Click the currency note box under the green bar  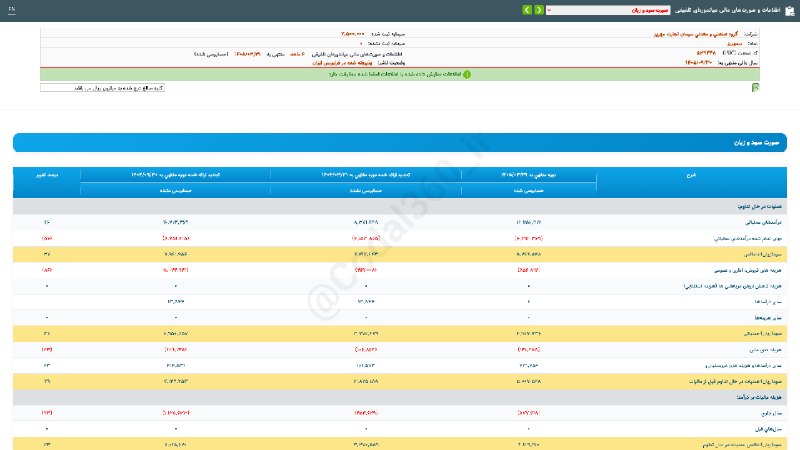pyautogui.click(x=103, y=88)
